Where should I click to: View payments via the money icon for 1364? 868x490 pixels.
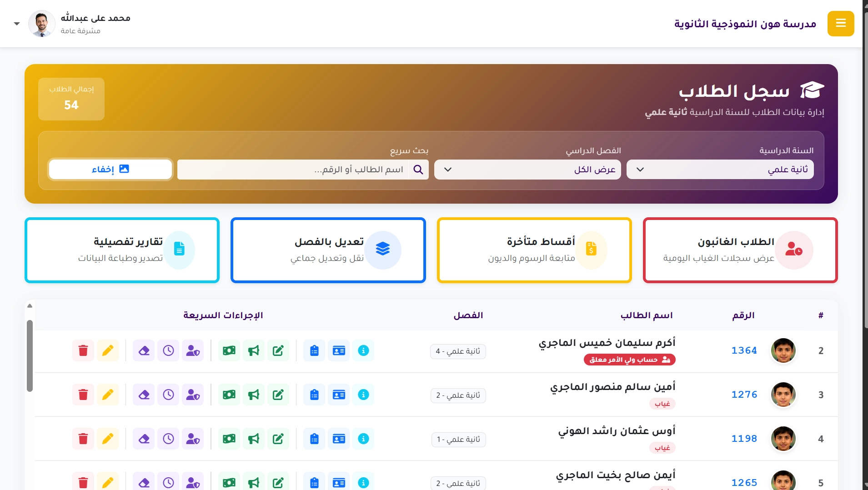click(x=229, y=350)
